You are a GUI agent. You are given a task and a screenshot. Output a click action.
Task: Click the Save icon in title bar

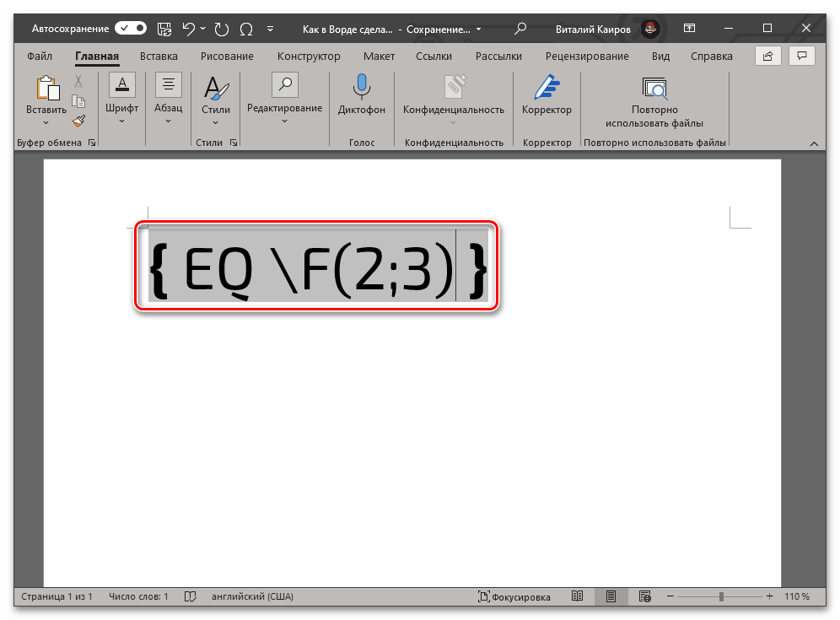click(x=164, y=29)
